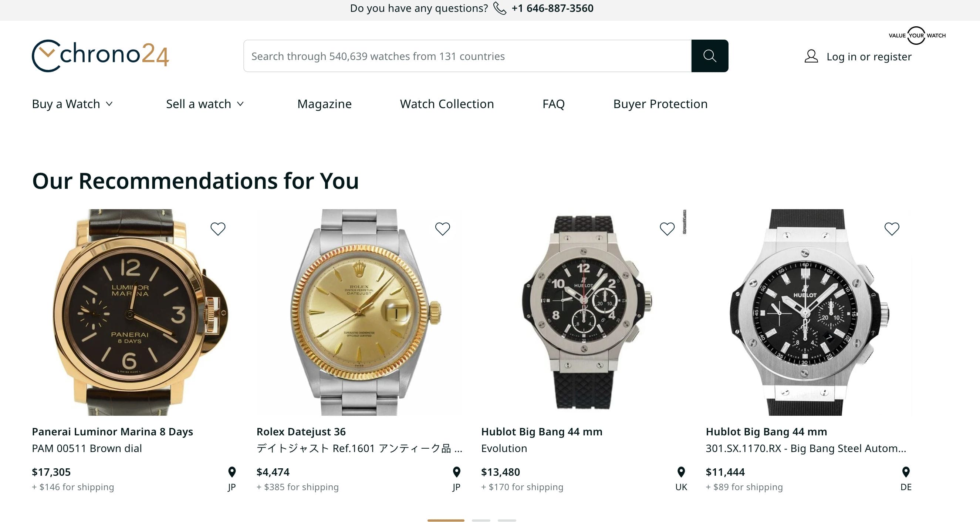This screenshot has width=980, height=522.
Task: Open the Magazine menu item
Action: [x=324, y=104]
